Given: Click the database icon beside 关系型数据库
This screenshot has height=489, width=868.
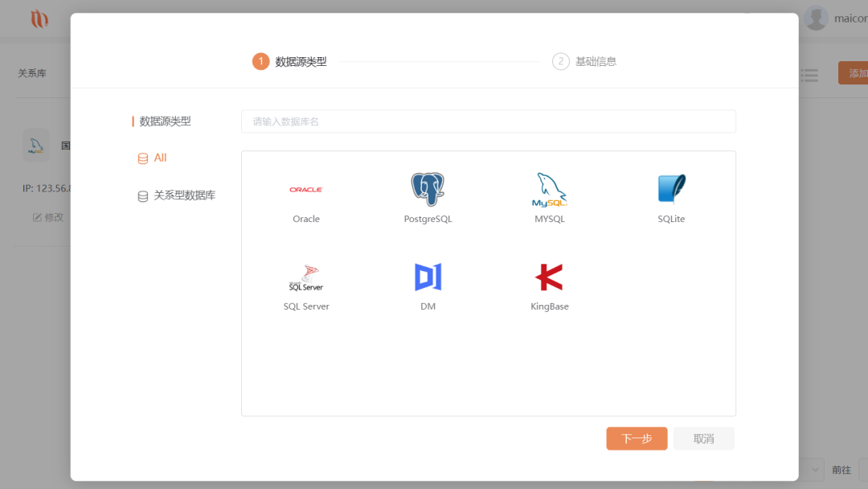Looking at the screenshot, I should (143, 196).
